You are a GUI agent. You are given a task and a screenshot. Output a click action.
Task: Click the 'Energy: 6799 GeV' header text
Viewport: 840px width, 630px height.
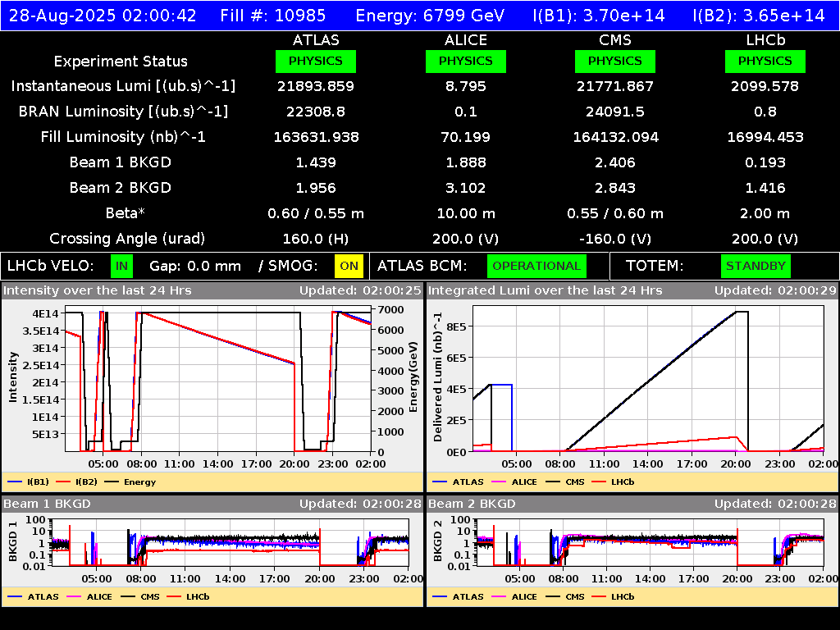pos(430,15)
